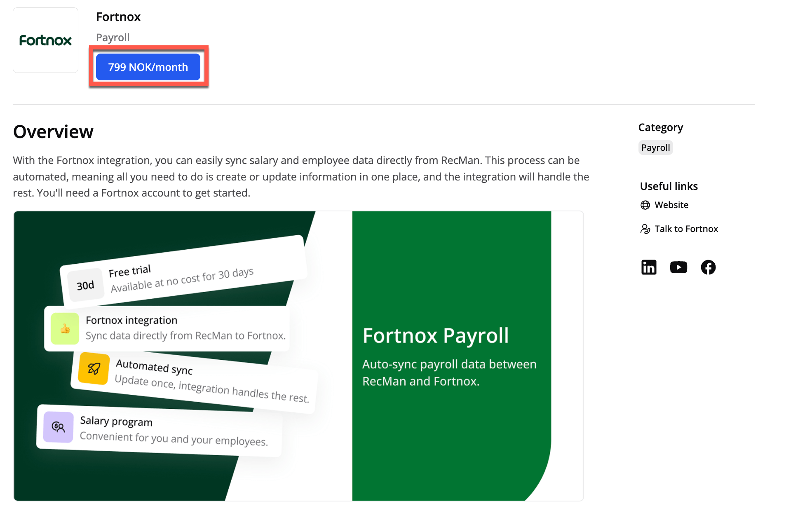Open the Website link

(671, 205)
